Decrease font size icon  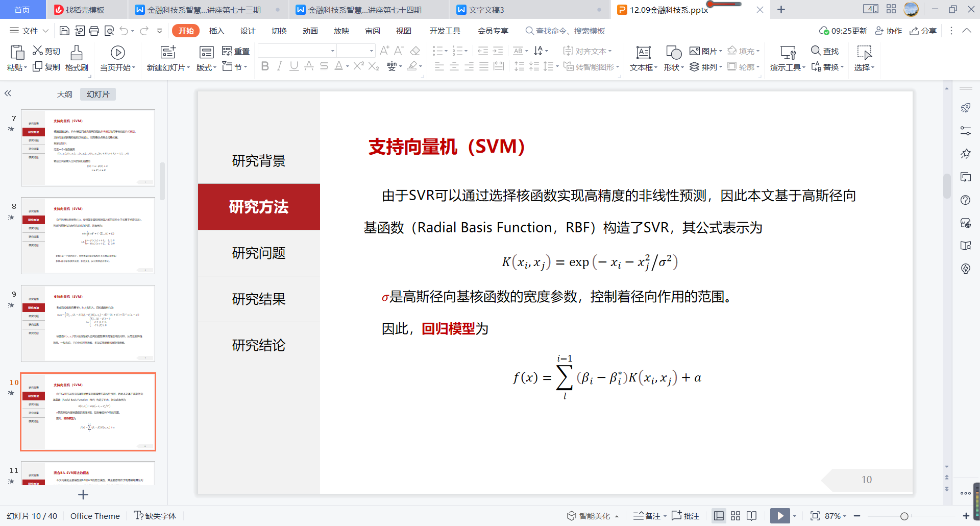point(399,51)
